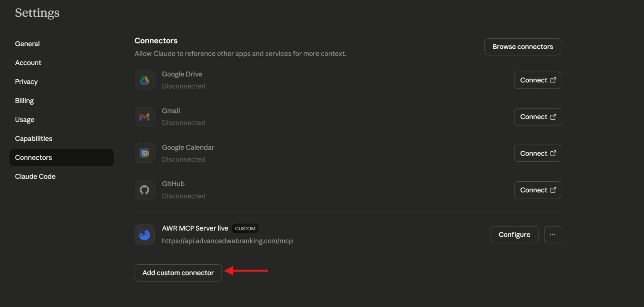The image size is (644, 307).
Task: Click the Google Calendar connector icon
Action: [x=144, y=153]
